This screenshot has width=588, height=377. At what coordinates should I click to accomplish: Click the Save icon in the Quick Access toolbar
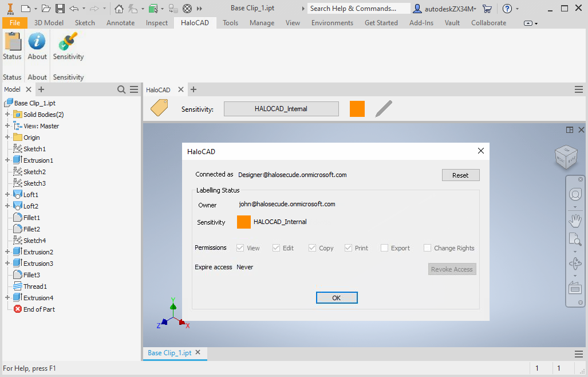tap(60, 8)
